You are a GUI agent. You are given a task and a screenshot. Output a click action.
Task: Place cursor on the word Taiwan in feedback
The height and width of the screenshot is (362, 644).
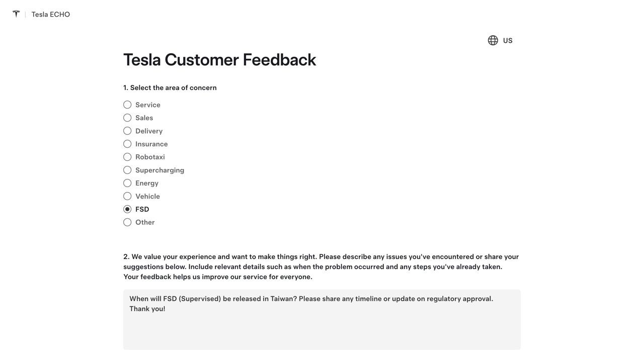(x=283, y=299)
